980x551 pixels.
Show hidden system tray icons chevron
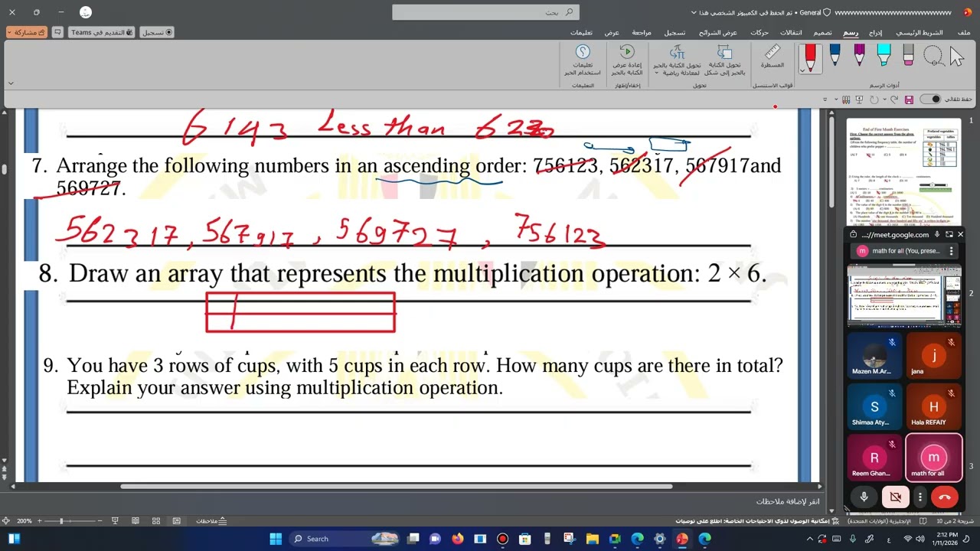tap(810, 539)
